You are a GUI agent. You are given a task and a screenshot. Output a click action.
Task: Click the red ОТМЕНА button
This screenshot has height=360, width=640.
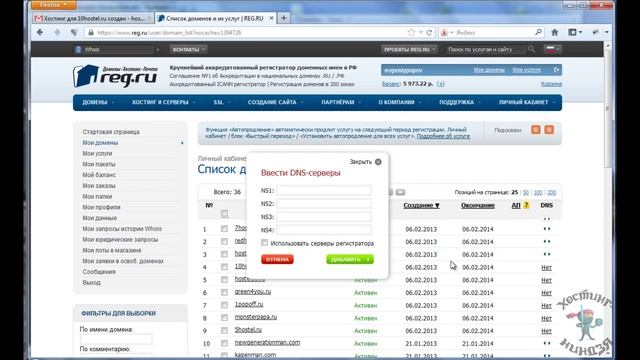coord(277,259)
